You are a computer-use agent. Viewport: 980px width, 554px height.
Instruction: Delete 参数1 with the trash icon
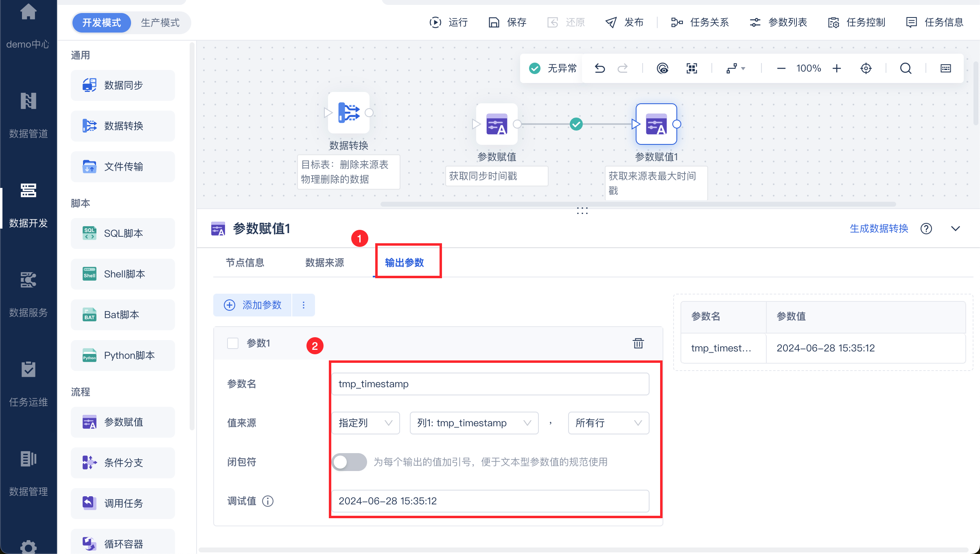click(638, 343)
